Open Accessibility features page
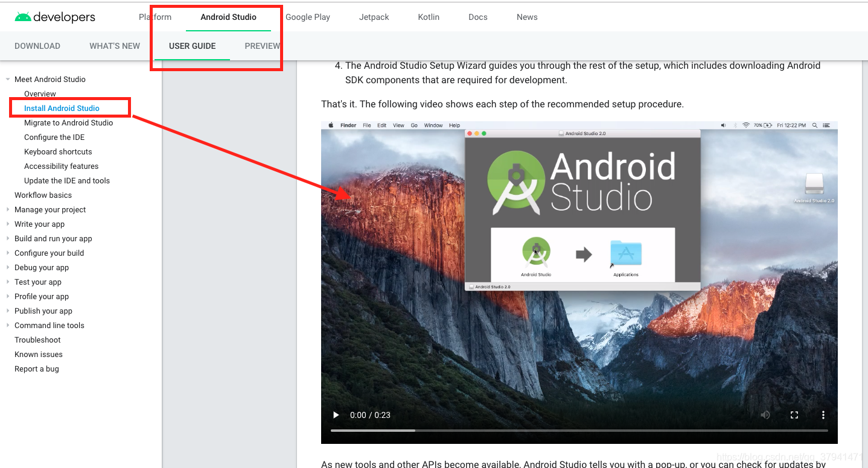The image size is (868, 468). click(x=61, y=166)
